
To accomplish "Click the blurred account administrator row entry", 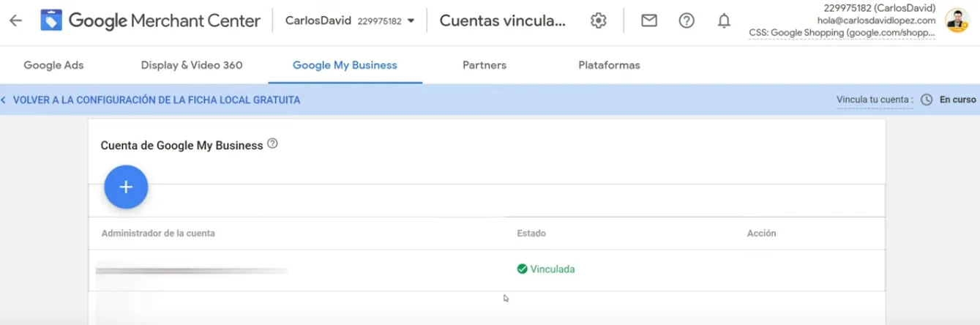I will click(192, 271).
